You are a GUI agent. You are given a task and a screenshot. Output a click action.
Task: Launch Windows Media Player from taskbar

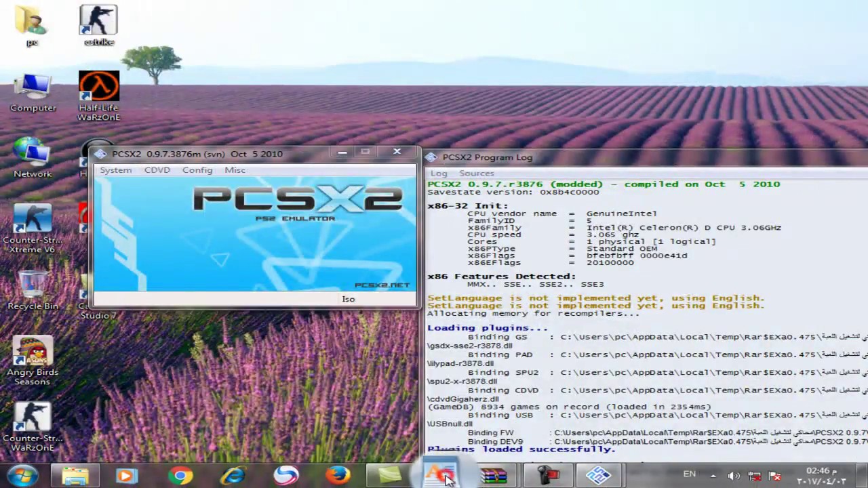coord(126,476)
